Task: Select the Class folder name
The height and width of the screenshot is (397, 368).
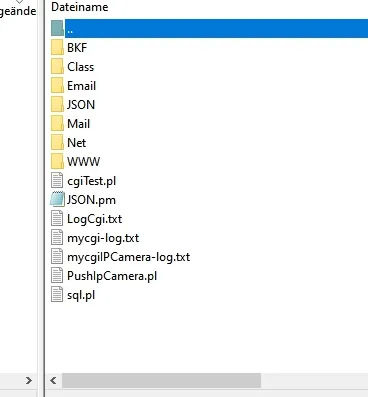Action: pos(81,67)
